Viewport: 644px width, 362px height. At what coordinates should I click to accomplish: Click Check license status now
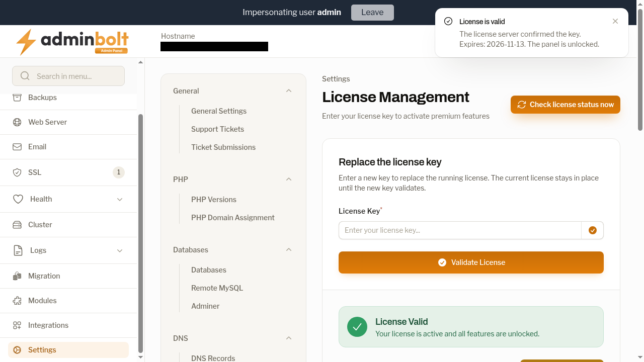click(566, 105)
